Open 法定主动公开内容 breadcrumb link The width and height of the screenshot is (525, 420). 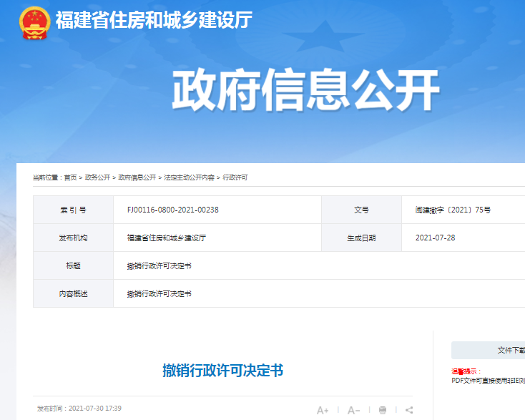(x=189, y=177)
